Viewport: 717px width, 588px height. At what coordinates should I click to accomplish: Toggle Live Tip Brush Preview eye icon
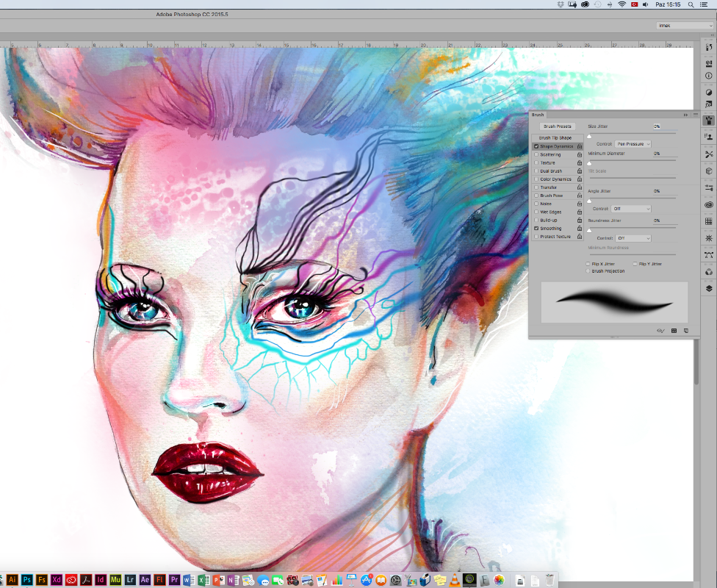(x=660, y=330)
